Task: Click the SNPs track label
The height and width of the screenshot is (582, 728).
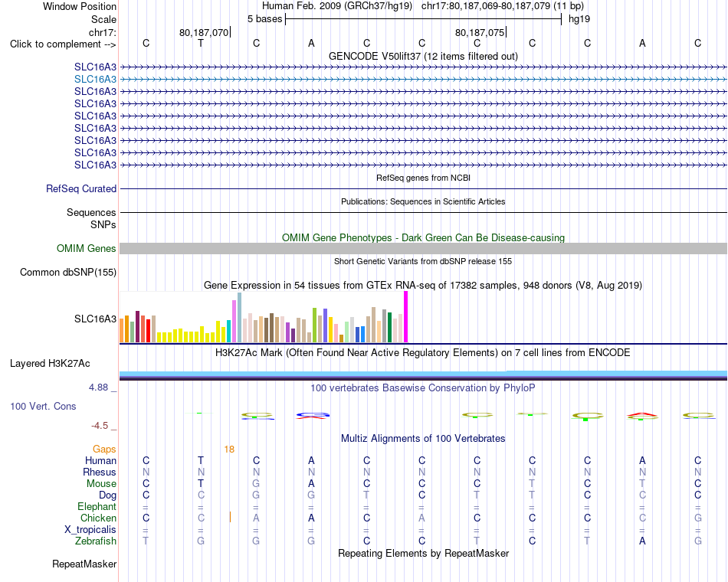Action: (x=103, y=224)
